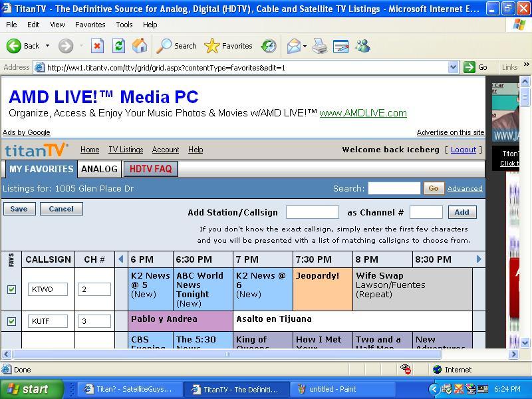The height and width of the screenshot is (399, 532).
Task: Click the as Channel # input field
Action: point(426,212)
